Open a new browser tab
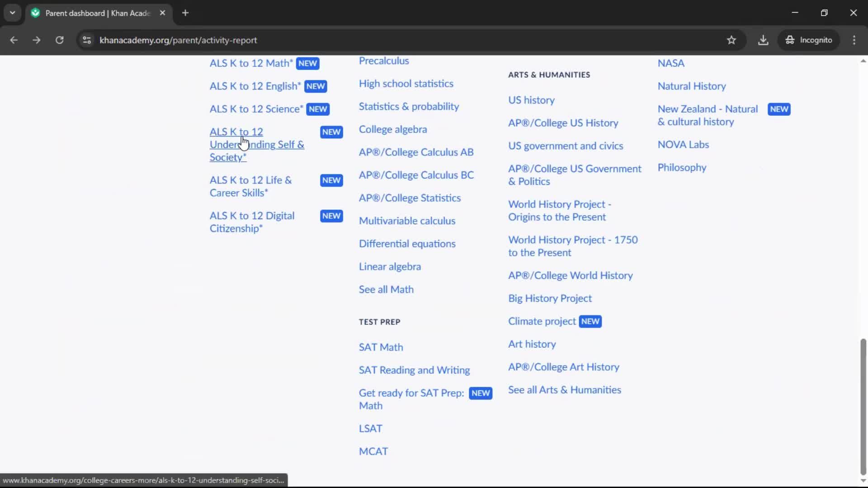Viewport: 868px width, 488px height. [185, 13]
